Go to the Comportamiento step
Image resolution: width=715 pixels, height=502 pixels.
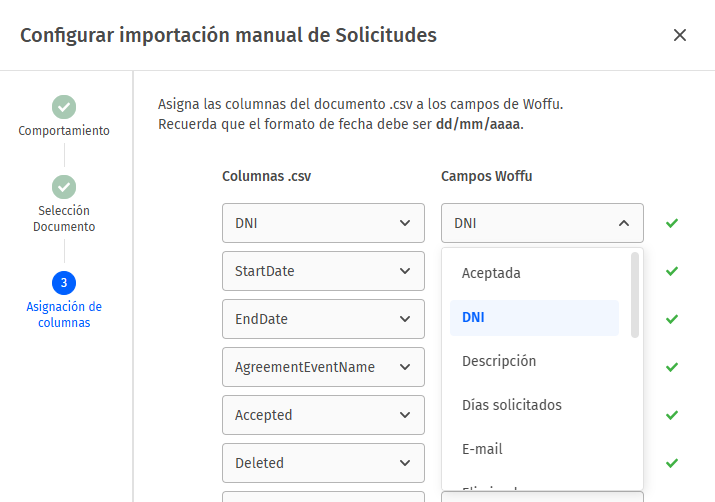point(64,107)
